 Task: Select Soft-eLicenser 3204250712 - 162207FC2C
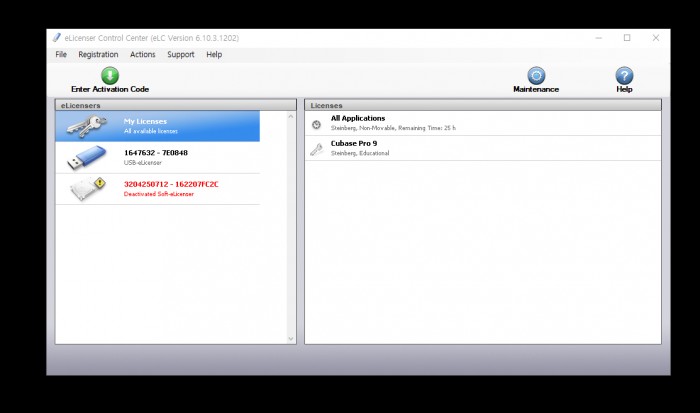coord(158,189)
